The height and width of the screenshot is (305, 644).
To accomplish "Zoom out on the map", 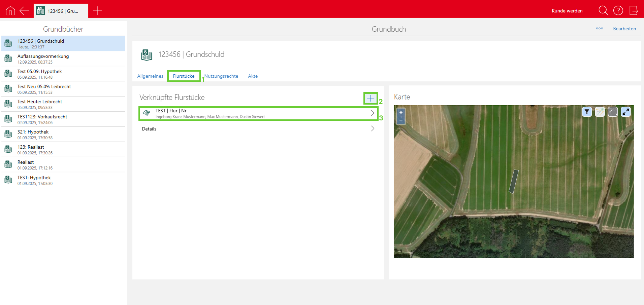I will (401, 120).
